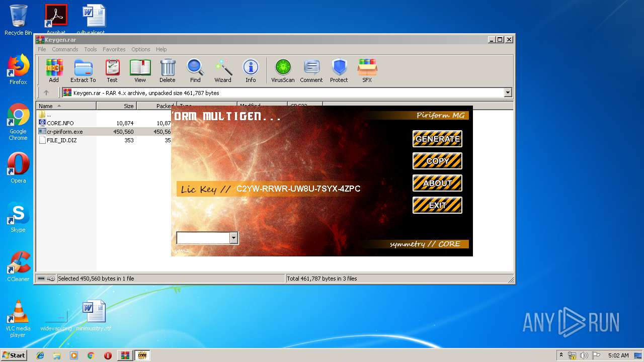This screenshot has width=644, height=362.
Task: Click the Delete trash icon in WinRAR
Action: (x=168, y=70)
